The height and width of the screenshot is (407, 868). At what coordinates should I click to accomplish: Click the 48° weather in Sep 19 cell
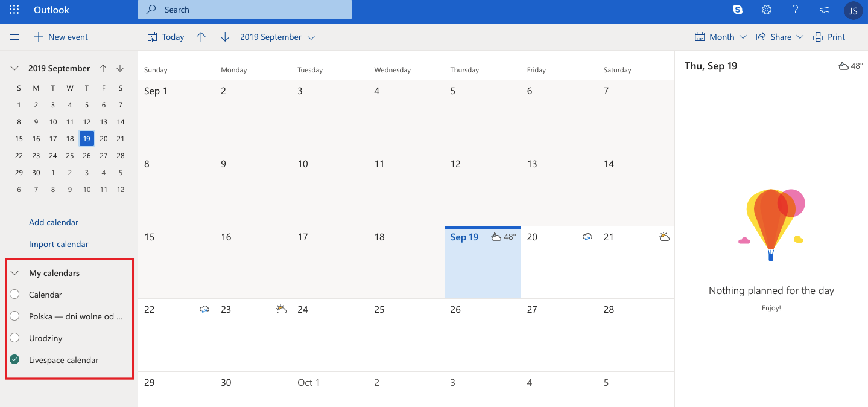click(504, 237)
